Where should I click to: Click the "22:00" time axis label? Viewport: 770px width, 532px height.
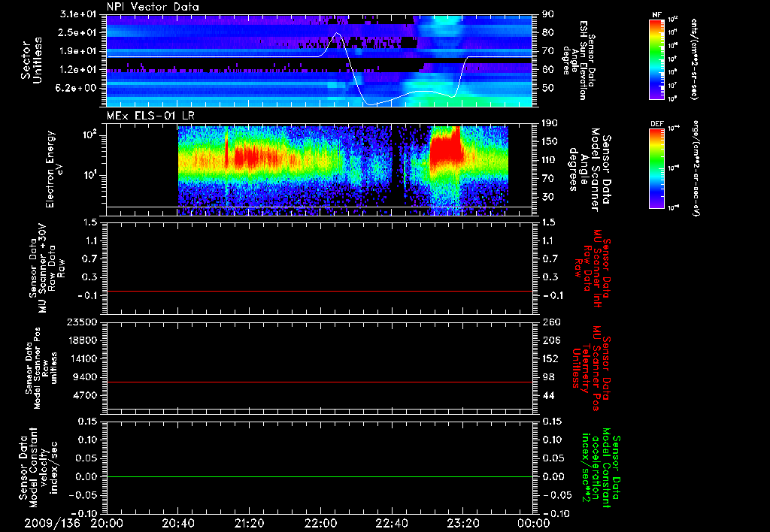[320, 523]
